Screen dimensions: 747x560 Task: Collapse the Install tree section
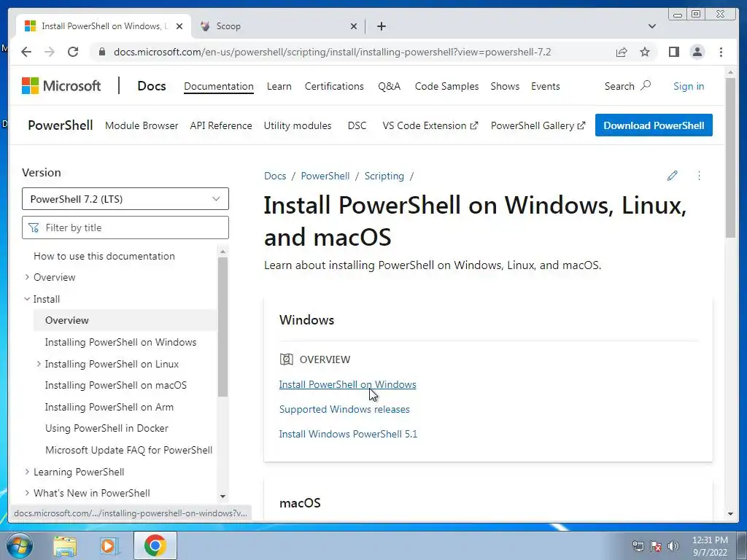(27, 299)
